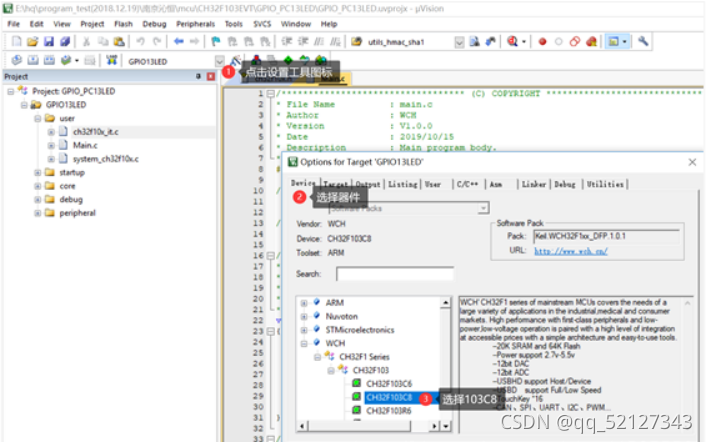Expand the ARM vendor node in device tree
Screen dimensions: 707x443
click(x=304, y=303)
